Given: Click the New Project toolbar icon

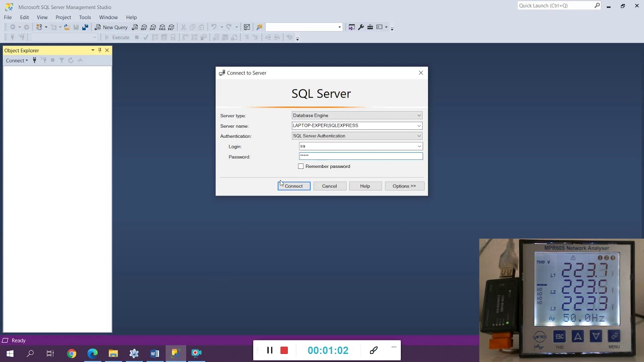Looking at the screenshot, I should point(39,27).
